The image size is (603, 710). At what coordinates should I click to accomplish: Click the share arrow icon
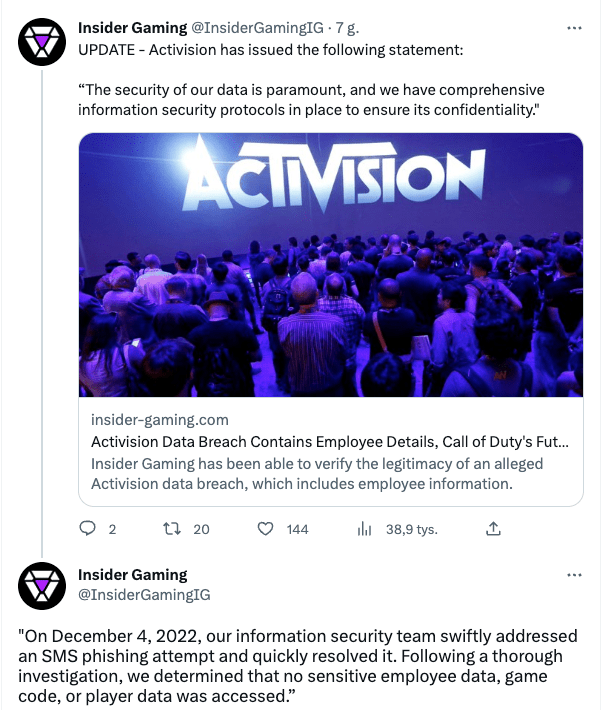click(x=492, y=529)
